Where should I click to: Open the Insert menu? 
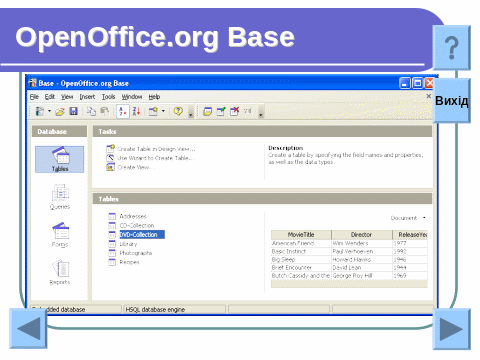click(87, 97)
